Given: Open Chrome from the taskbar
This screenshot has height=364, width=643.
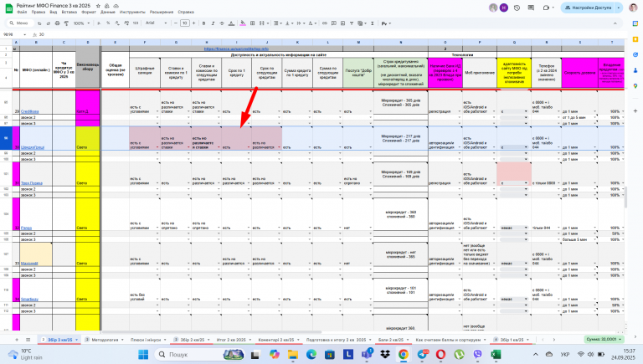Looking at the screenshot, I should pos(403,354).
